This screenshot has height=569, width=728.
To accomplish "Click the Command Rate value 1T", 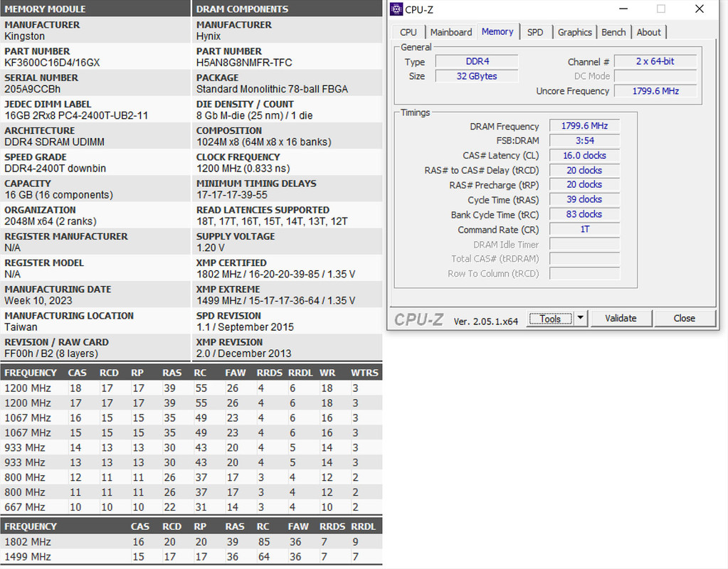I will [584, 229].
